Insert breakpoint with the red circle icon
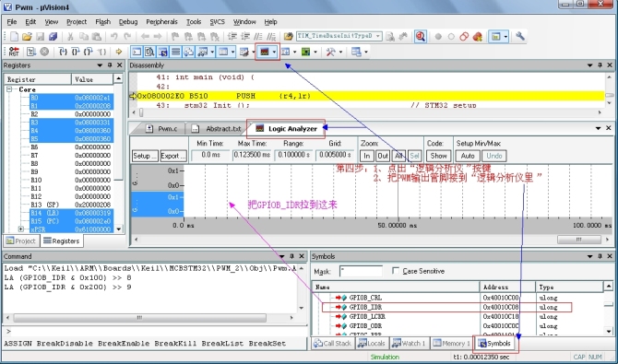Viewport: 618px width, 364px height. 438,37
